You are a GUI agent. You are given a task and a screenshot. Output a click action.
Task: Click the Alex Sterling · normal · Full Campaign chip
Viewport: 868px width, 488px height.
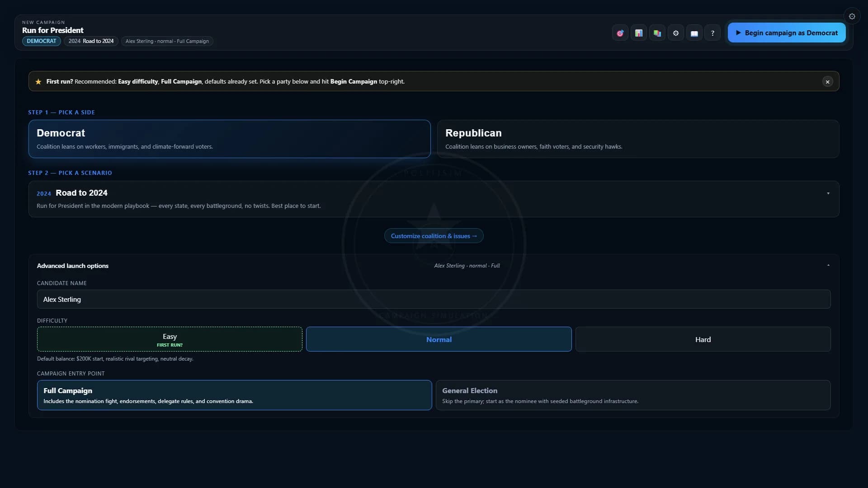pos(167,41)
